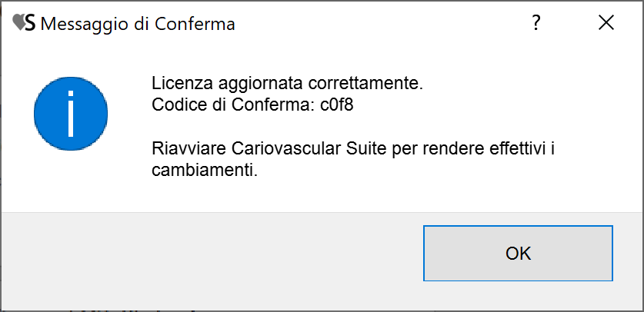This screenshot has width=644, height=312.
Task: Click the "Messaggio di Conferma" title text
Action: coord(138,25)
